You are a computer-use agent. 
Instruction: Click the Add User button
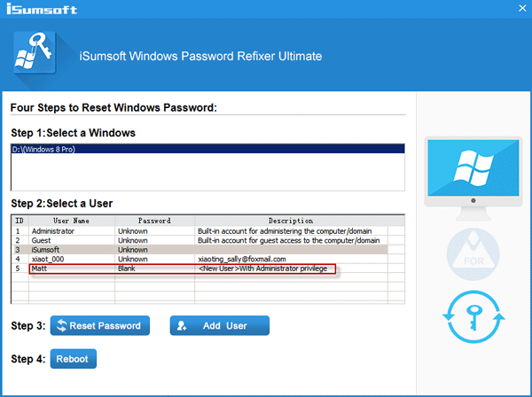point(220,325)
